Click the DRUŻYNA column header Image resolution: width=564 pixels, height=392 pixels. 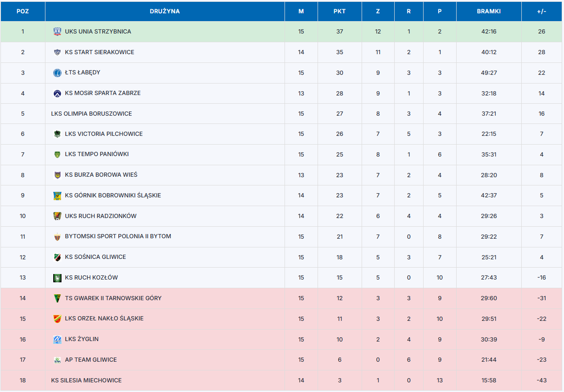[164, 11]
